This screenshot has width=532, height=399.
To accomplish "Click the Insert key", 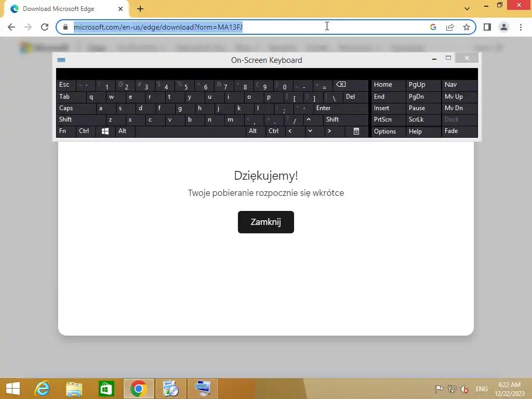I will tap(388, 108).
